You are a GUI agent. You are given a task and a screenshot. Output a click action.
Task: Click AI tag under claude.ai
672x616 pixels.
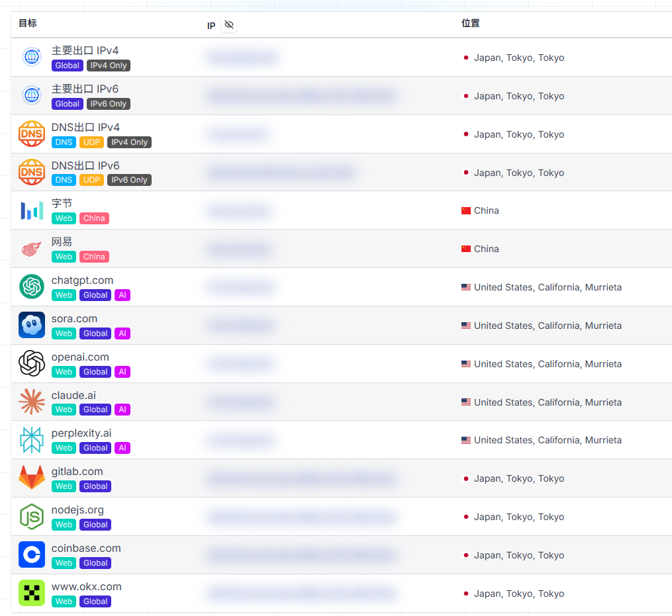pos(122,410)
